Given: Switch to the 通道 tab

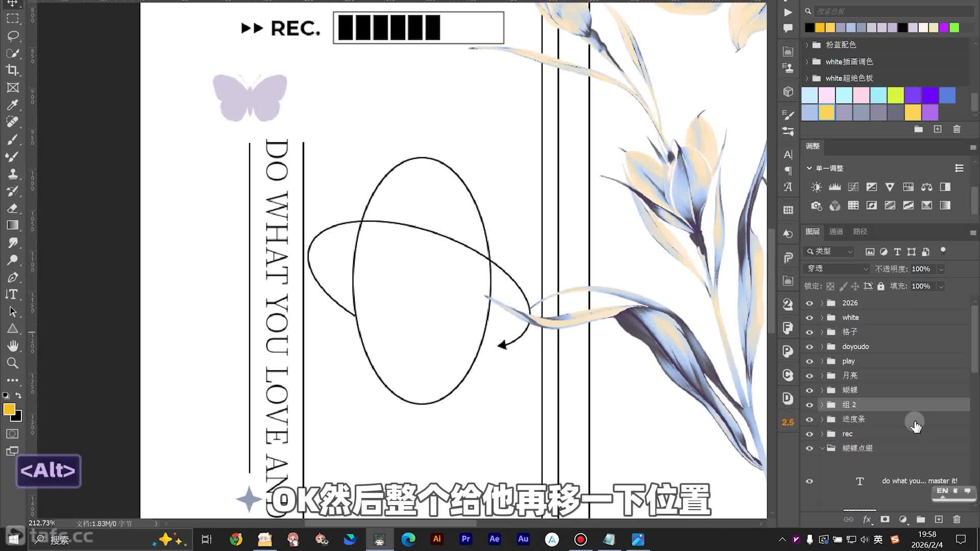Looking at the screenshot, I should click(x=836, y=232).
